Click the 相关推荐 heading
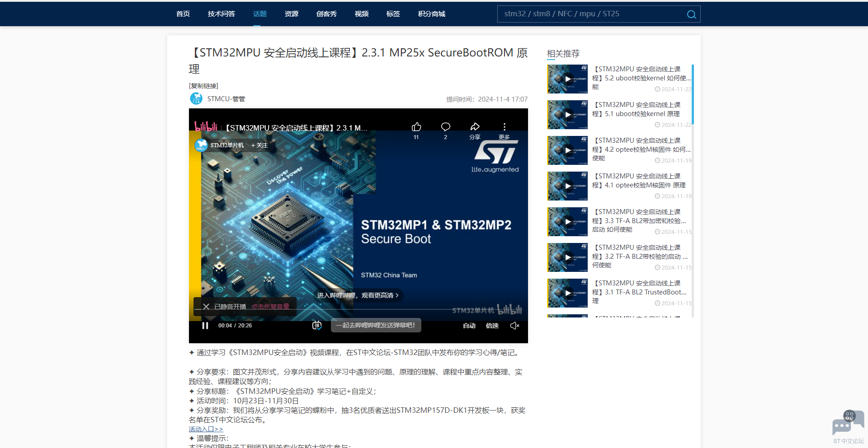Viewport: 868px width, 448px height. point(563,54)
